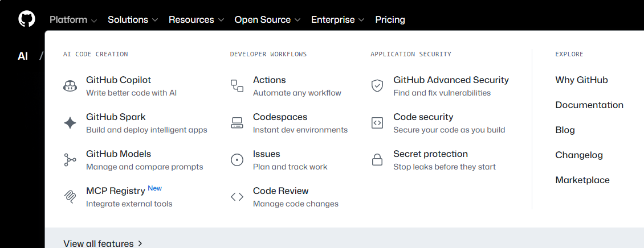This screenshot has width=644, height=248.
Task: Click the Actions workflow icon
Action: [x=237, y=86]
